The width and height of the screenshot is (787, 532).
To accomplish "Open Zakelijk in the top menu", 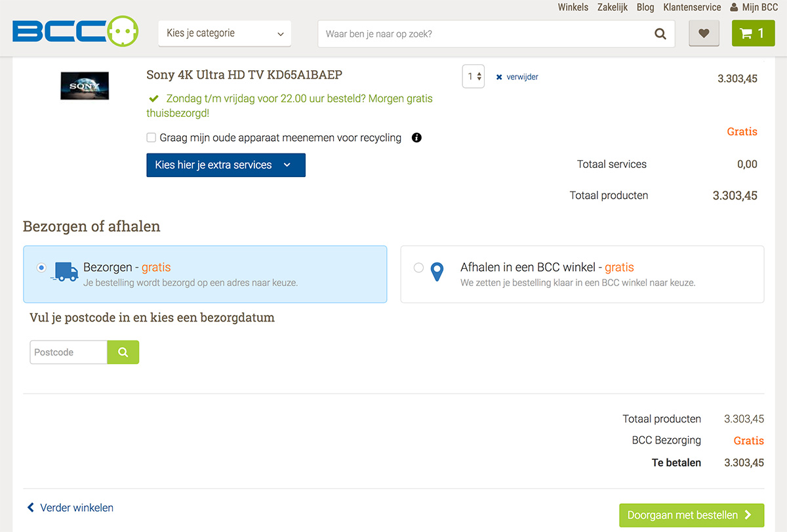I will (x=613, y=8).
